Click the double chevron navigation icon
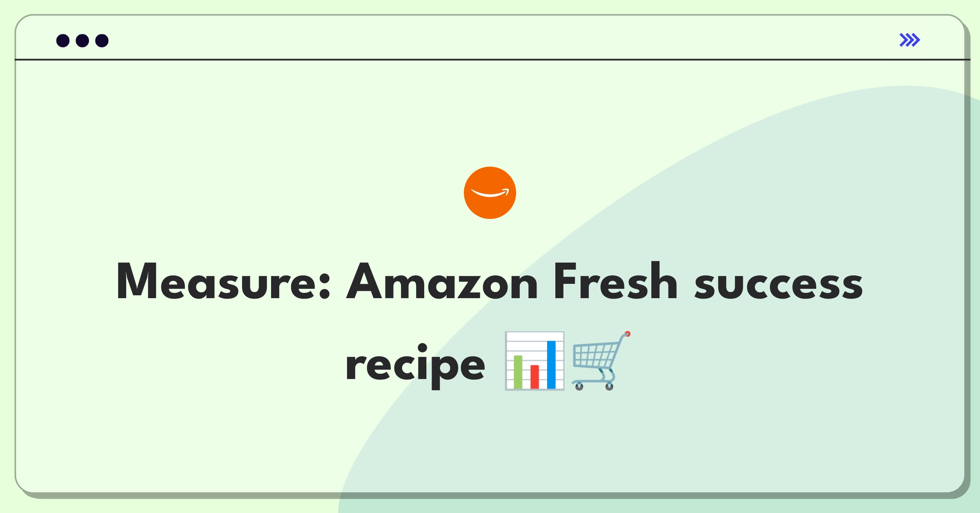The width and height of the screenshot is (980, 513). (909, 40)
